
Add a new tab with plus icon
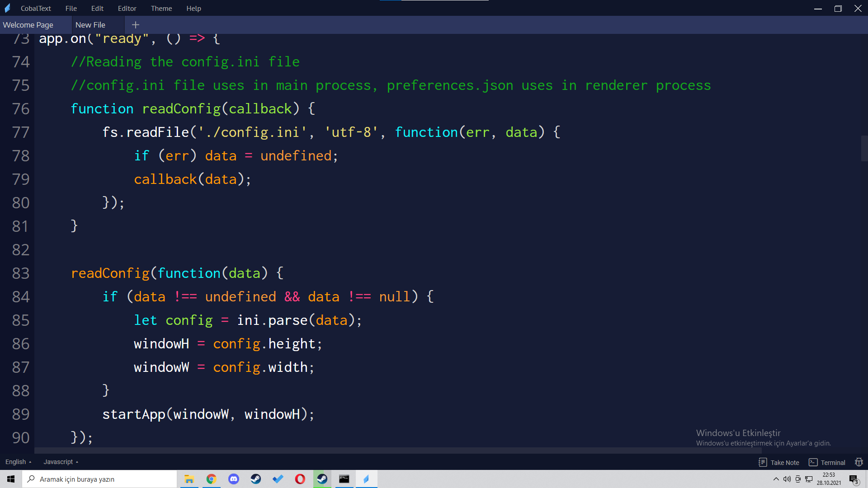tap(135, 25)
